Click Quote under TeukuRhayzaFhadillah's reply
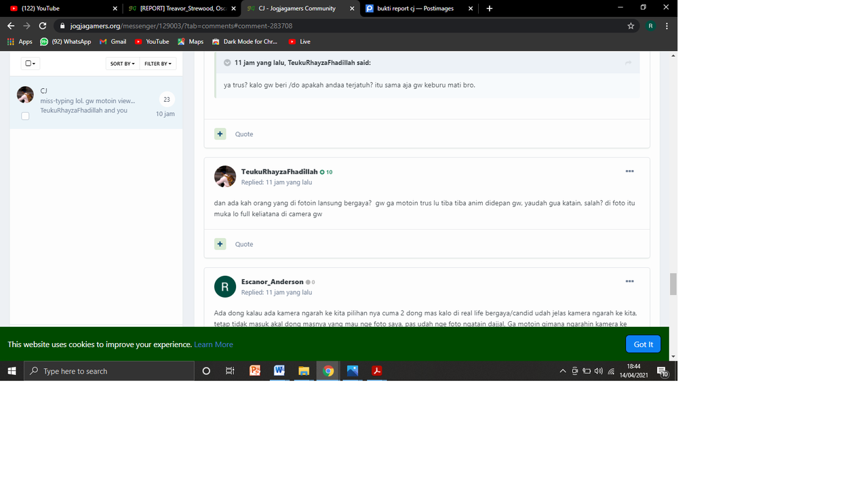 (x=244, y=244)
